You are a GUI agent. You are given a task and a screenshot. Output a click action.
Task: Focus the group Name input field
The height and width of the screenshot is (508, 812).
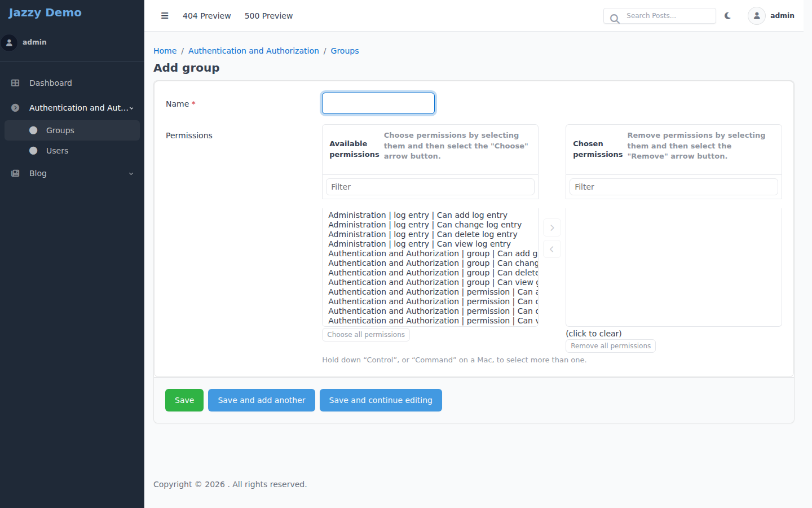point(378,103)
